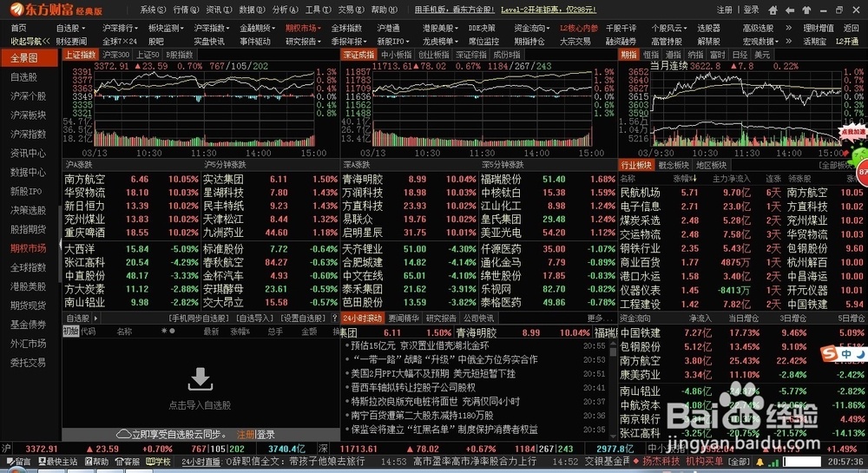Open the 系统(S) menu

(x=153, y=10)
